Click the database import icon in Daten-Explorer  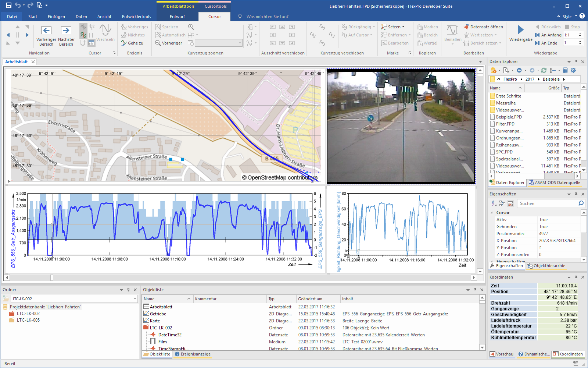click(x=494, y=70)
